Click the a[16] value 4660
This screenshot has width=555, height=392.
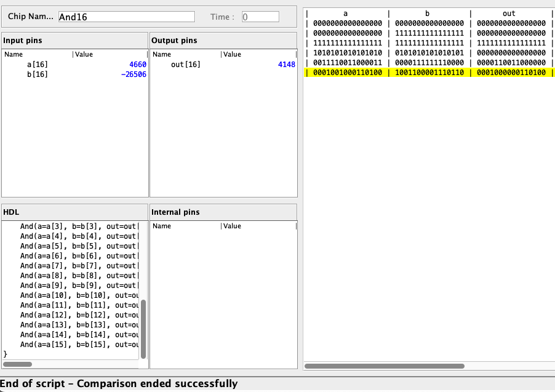pos(138,65)
